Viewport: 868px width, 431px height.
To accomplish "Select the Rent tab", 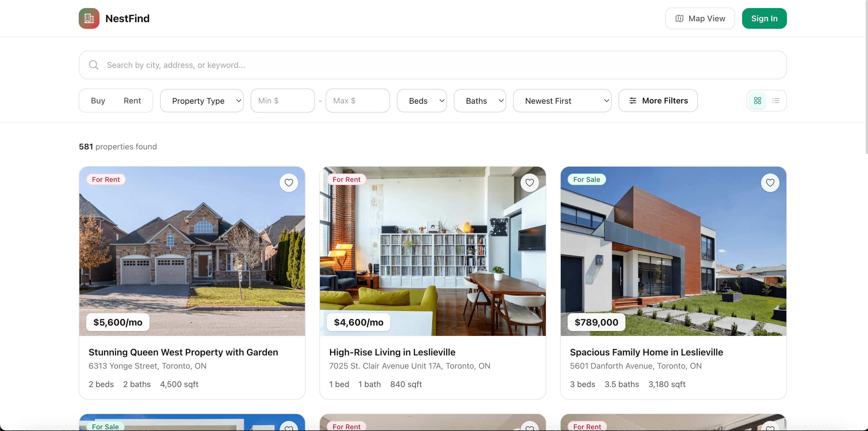I will point(132,100).
